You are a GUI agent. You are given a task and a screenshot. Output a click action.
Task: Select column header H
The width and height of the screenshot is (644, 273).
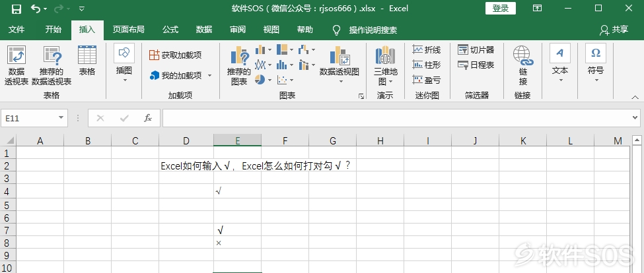380,141
